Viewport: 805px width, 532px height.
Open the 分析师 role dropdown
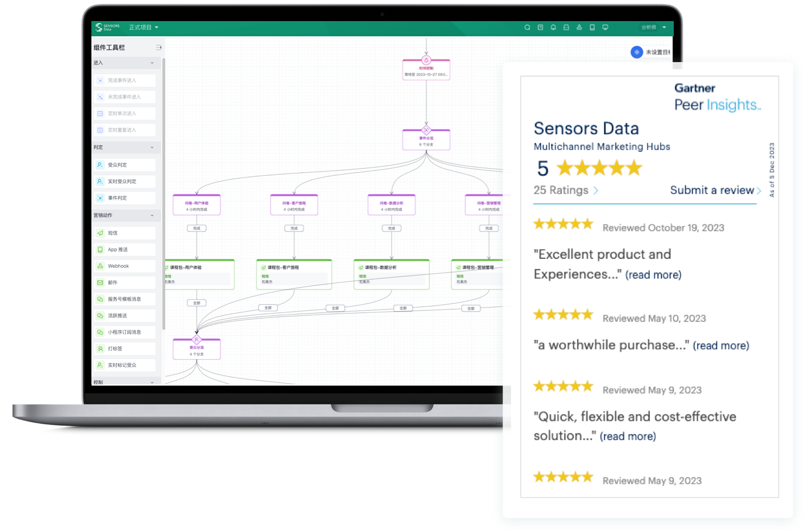pyautogui.click(x=653, y=28)
